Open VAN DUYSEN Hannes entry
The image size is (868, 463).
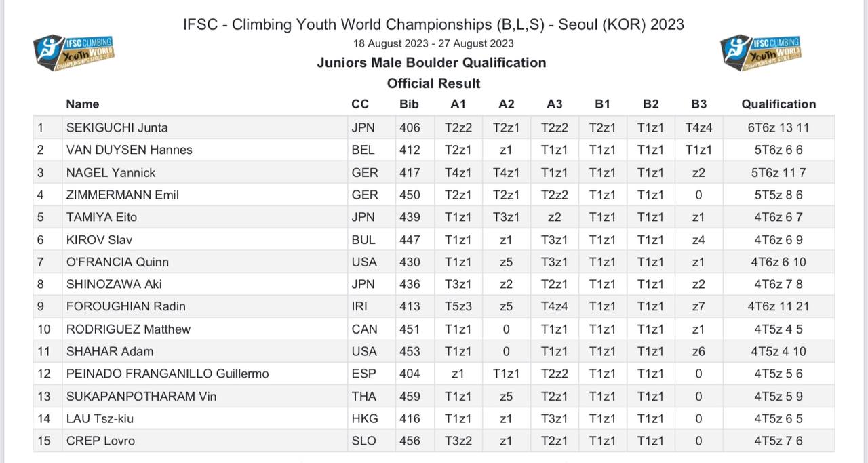coord(129,150)
